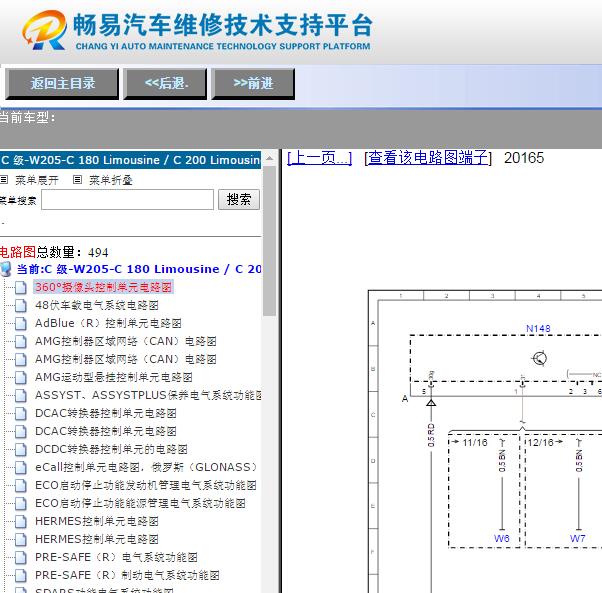Screen dimensions: 602x593
Task: Open ECO启动停止功能能源管理电气系统功能图
Action: tap(141, 504)
